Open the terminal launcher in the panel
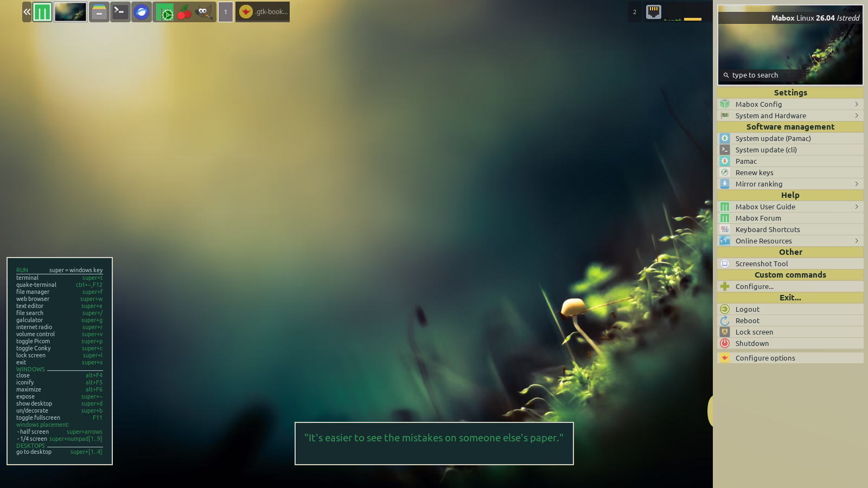The height and width of the screenshot is (488, 868). [x=120, y=12]
